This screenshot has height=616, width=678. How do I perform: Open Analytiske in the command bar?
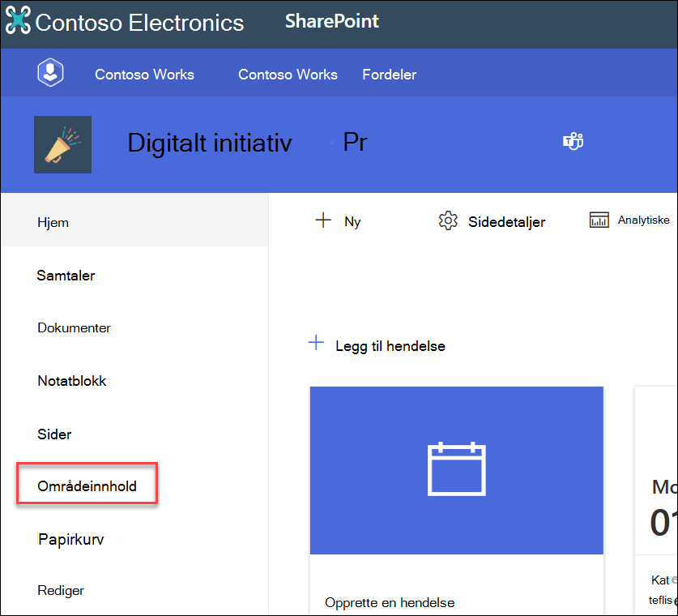(x=643, y=220)
